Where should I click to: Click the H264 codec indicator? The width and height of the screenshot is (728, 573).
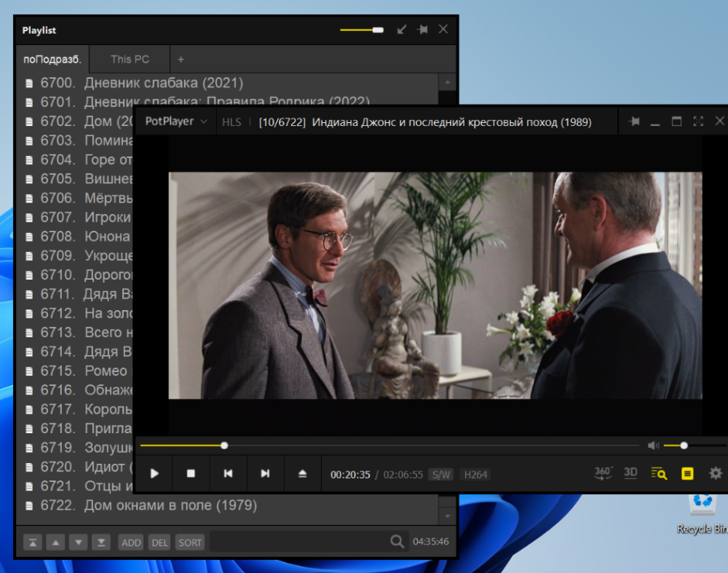pyautogui.click(x=475, y=474)
